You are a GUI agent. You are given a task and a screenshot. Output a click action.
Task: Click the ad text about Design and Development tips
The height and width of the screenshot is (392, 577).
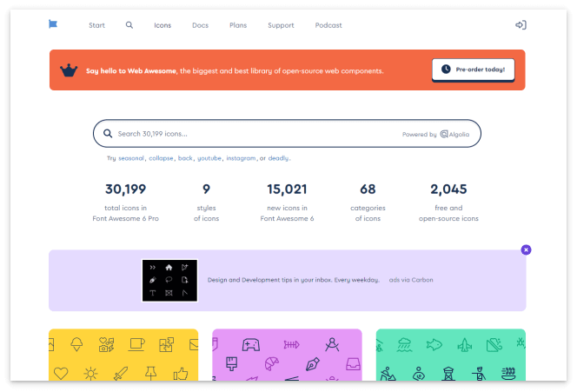294,280
